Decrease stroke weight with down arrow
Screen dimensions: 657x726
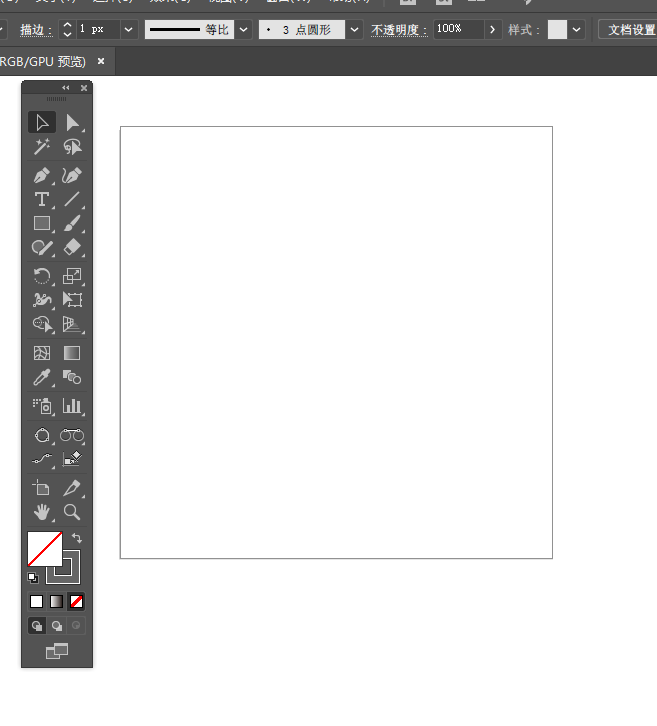(x=67, y=34)
